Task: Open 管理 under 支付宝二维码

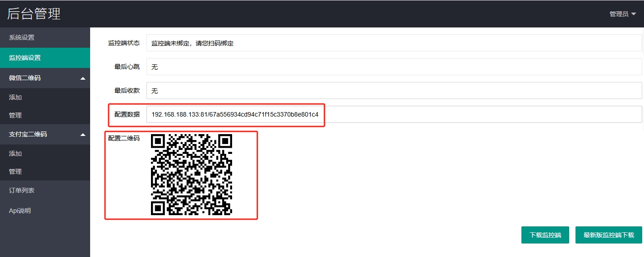Action: (x=45, y=171)
